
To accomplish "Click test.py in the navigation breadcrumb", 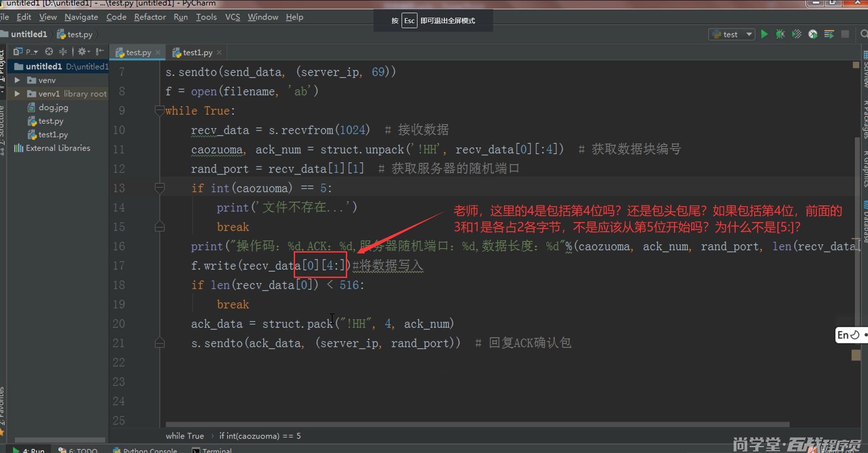I will coord(75,34).
